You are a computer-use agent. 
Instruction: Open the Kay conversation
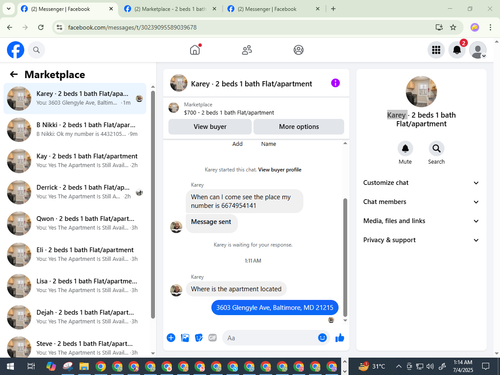(x=75, y=161)
